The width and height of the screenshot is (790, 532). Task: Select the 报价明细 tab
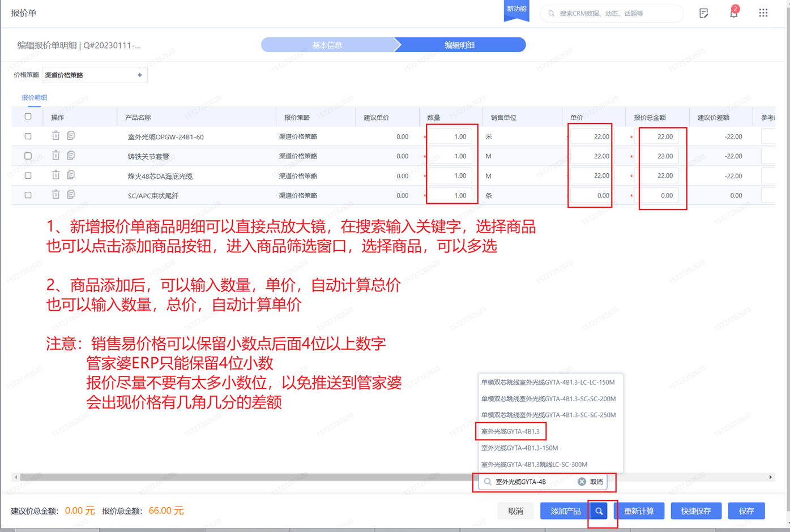34,97
